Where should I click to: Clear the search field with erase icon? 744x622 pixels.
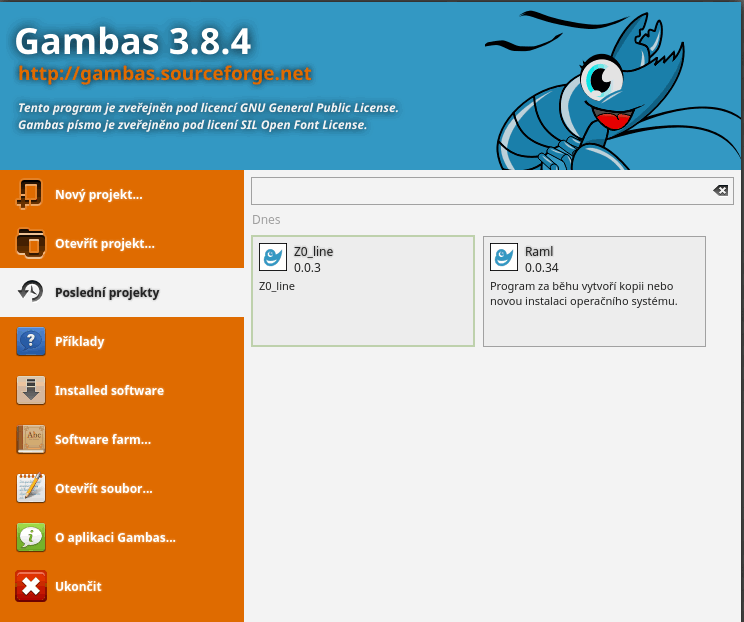click(720, 191)
